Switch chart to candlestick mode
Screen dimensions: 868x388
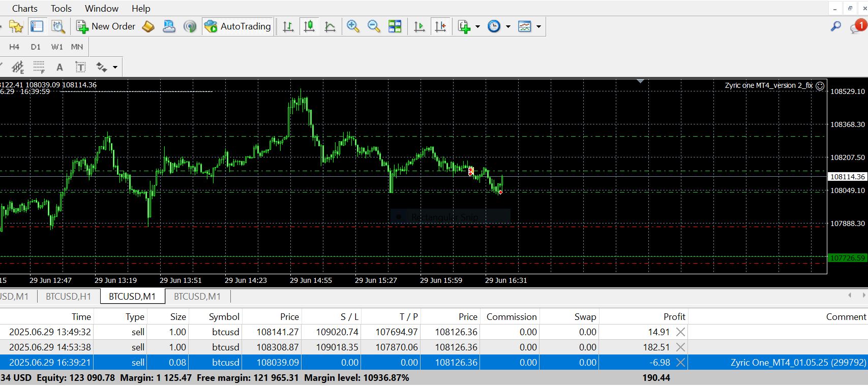[x=309, y=26]
